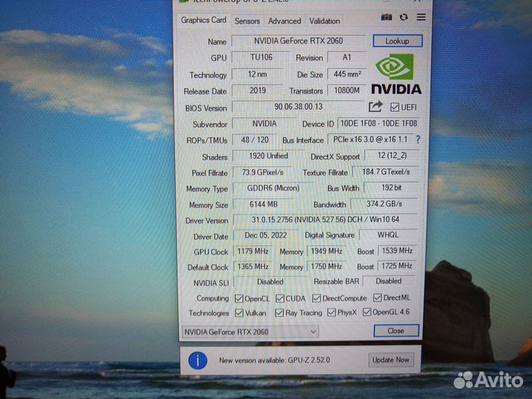Click the Transistors value 10800M
The height and width of the screenshot is (399, 532).
(x=347, y=91)
